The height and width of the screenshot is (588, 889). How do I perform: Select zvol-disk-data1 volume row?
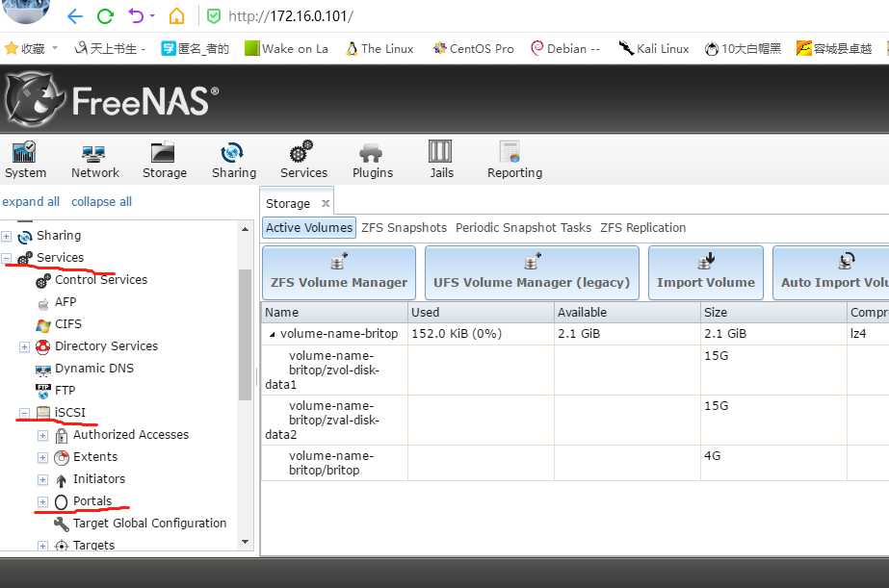(575, 370)
